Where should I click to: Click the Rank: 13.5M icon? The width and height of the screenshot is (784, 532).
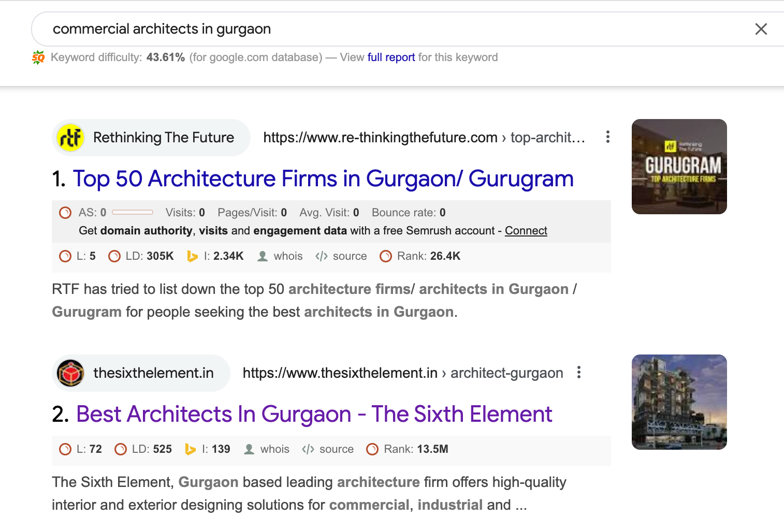coord(372,449)
